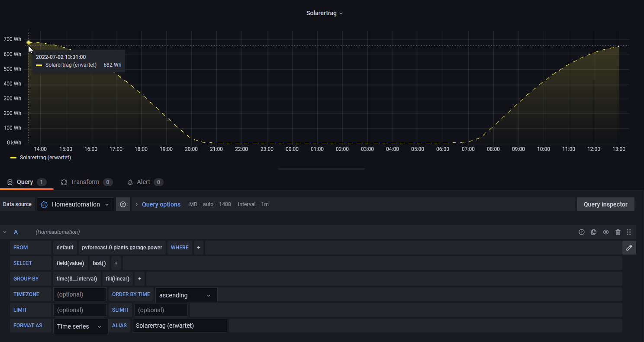Click query A drag handle icon
644x342 pixels.
click(629, 232)
